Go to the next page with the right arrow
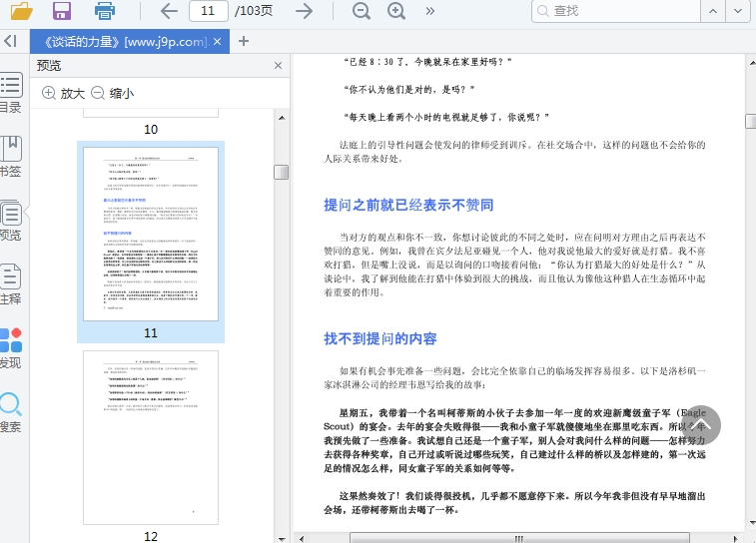Image resolution: width=756 pixels, height=543 pixels. [305, 11]
